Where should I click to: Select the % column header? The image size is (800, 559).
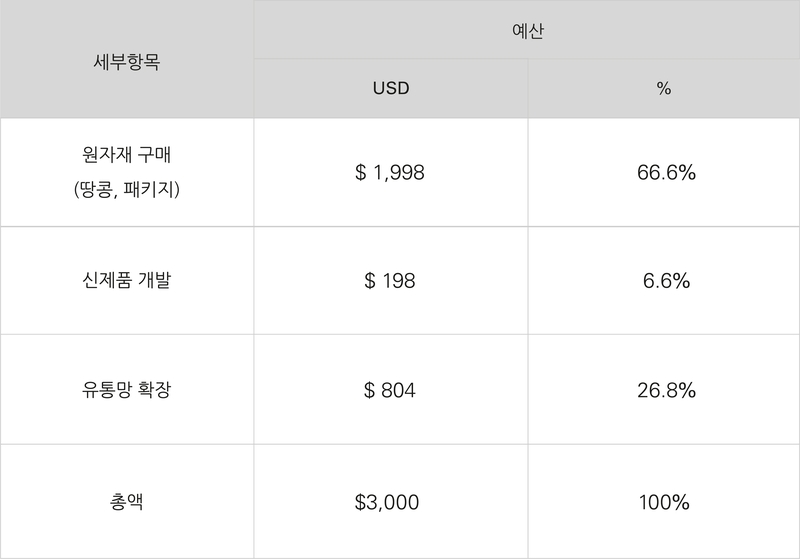[664, 88]
